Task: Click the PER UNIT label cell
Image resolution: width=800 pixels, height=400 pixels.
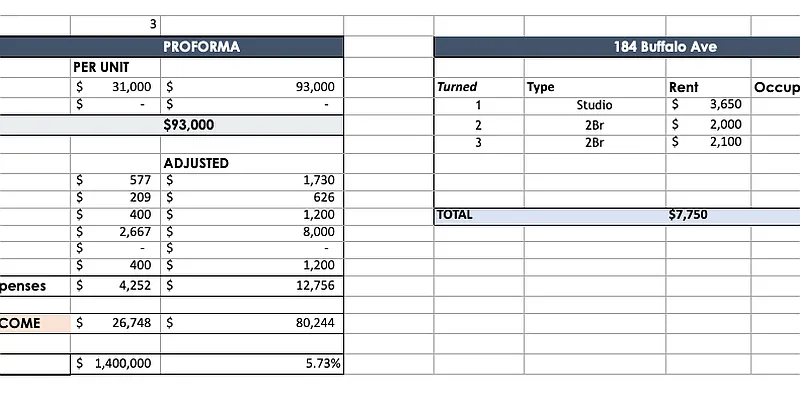Action: click(x=101, y=67)
